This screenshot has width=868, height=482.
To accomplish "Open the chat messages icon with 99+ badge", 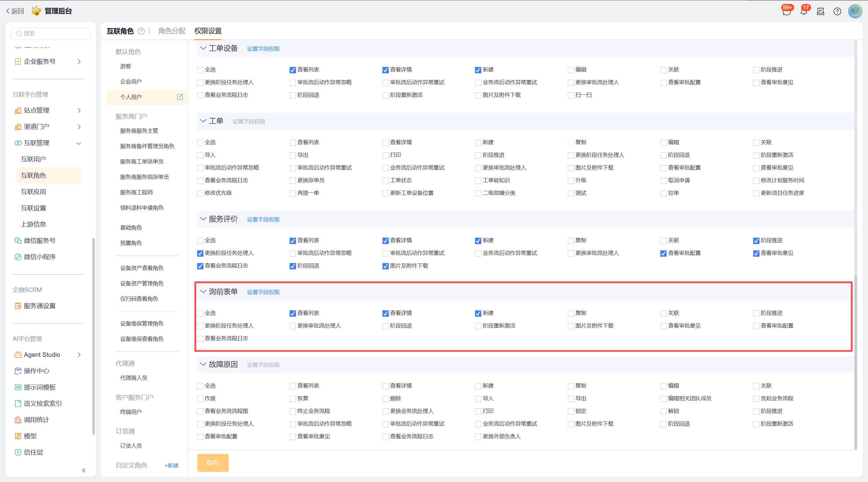I will tap(786, 11).
